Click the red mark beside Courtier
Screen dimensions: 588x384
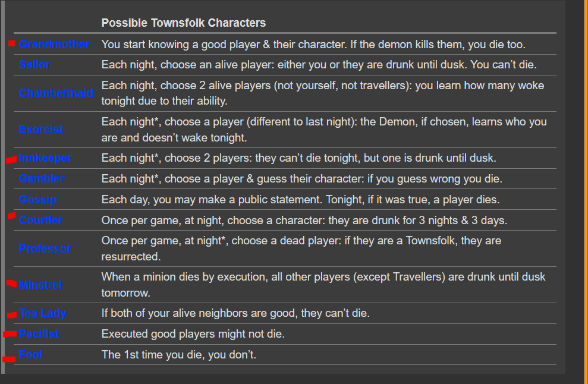pyautogui.click(x=12, y=216)
